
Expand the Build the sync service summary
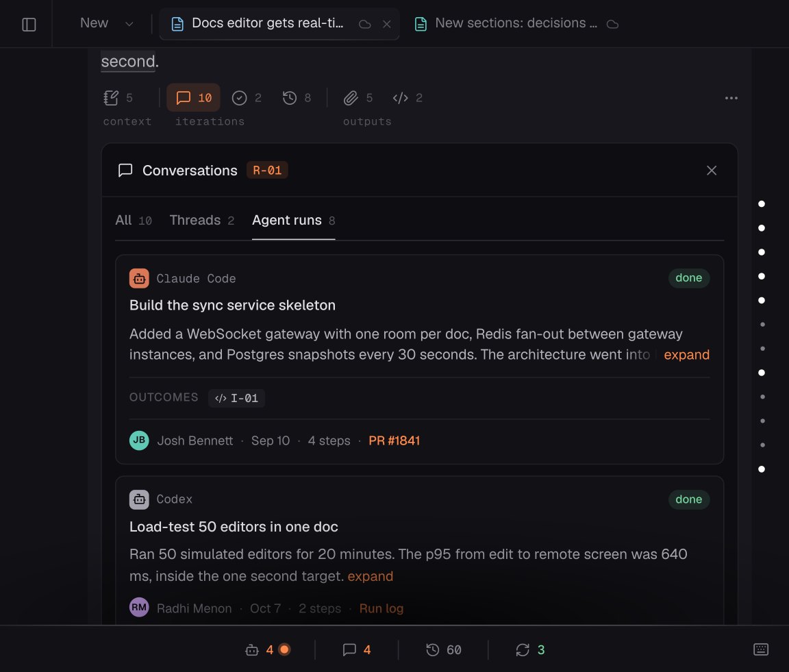(x=686, y=355)
